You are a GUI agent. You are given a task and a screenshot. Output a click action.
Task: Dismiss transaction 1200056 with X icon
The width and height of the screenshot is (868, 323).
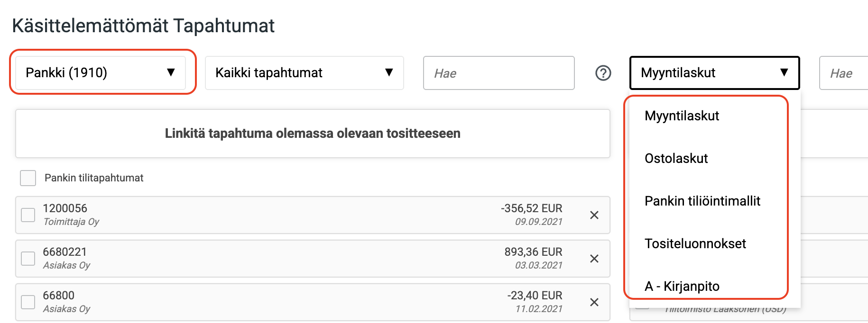pyautogui.click(x=594, y=215)
